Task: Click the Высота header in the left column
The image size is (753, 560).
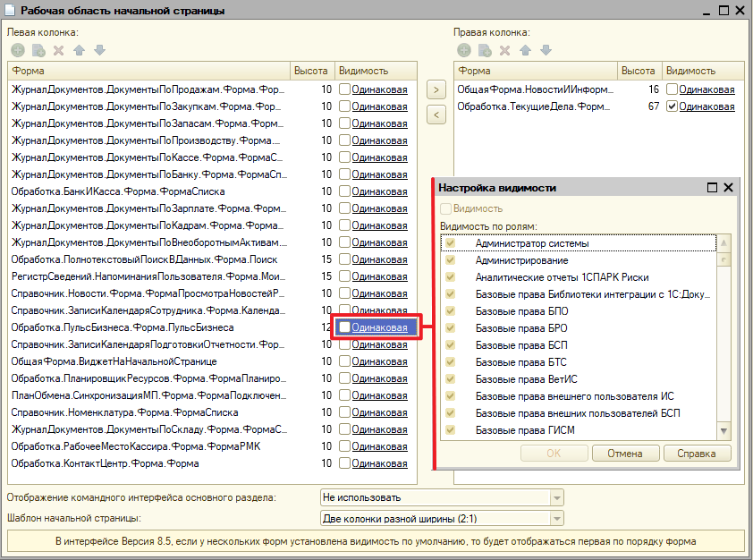Action: click(x=310, y=71)
